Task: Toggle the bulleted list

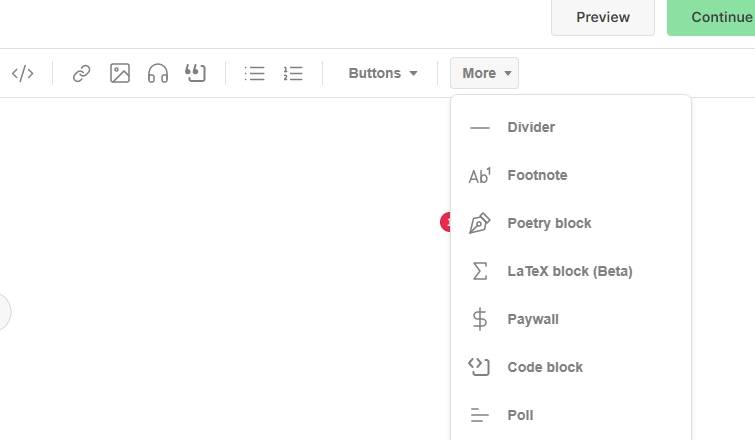Action: point(255,73)
